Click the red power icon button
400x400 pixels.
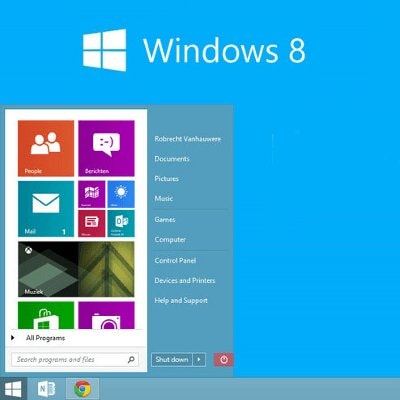point(224,360)
